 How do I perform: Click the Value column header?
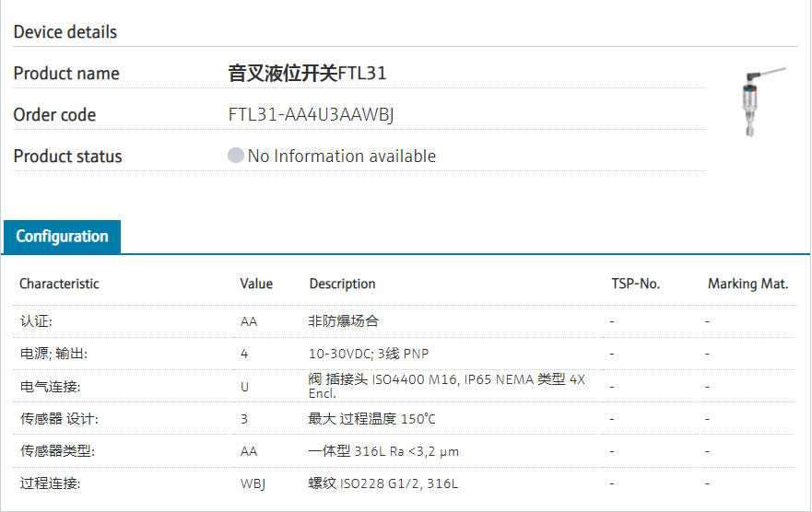point(256,284)
